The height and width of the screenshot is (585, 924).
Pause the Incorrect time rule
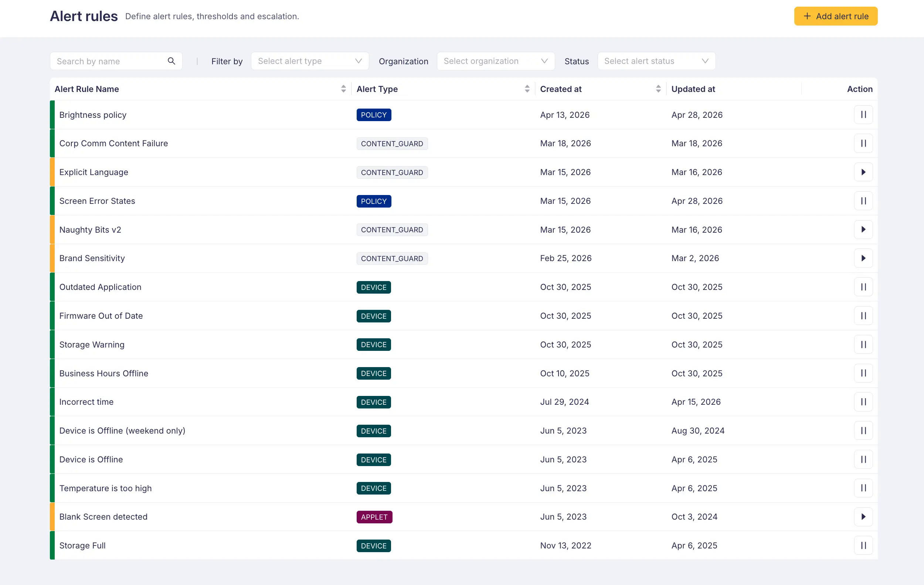(863, 402)
